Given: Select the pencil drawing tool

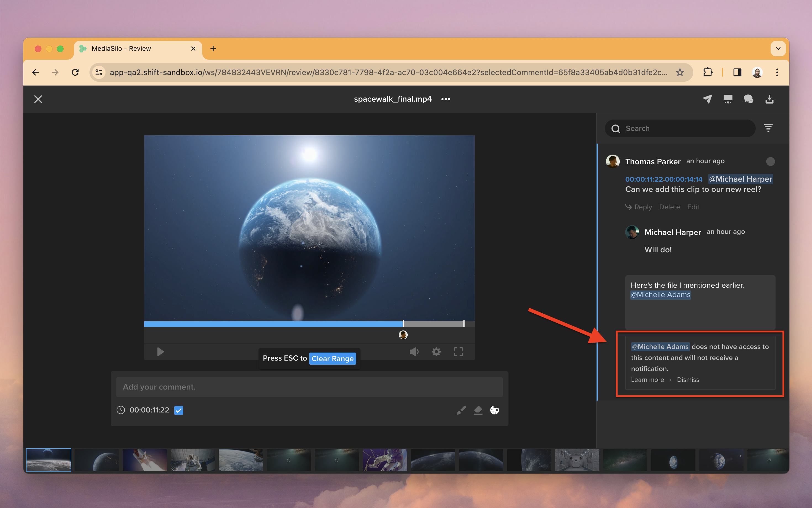Looking at the screenshot, I should pyautogui.click(x=461, y=410).
